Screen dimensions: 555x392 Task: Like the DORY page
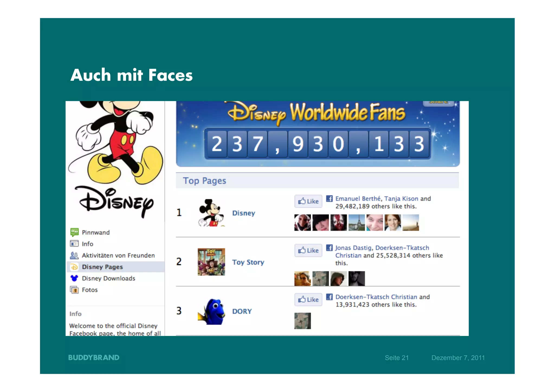tap(308, 300)
